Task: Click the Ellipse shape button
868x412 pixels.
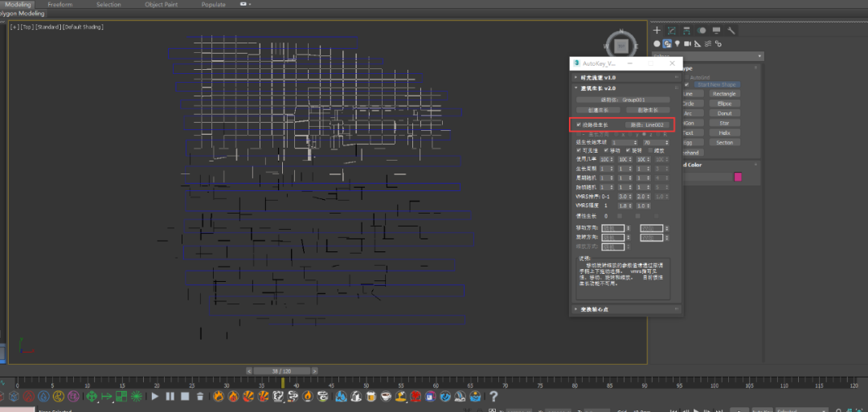Action: tap(724, 104)
